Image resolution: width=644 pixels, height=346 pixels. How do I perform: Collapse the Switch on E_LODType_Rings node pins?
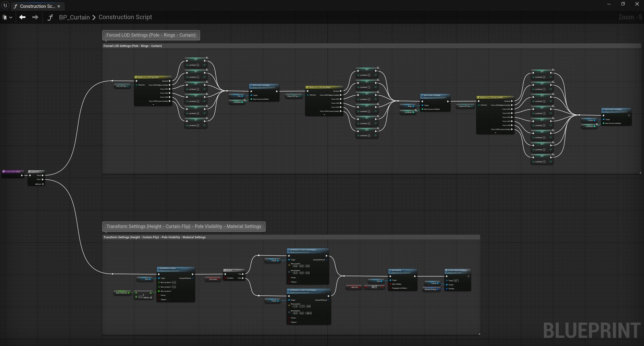(x=324, y=115)
